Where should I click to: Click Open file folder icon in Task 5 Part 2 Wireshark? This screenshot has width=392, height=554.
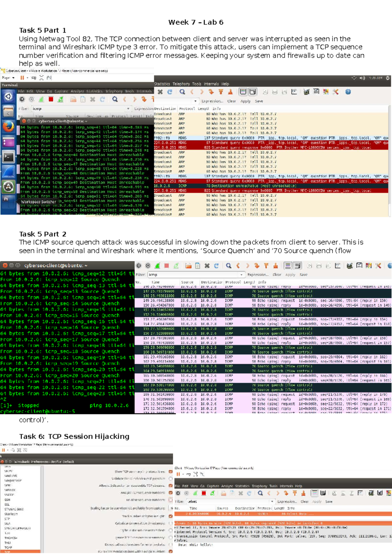click(x=188, y=266)
